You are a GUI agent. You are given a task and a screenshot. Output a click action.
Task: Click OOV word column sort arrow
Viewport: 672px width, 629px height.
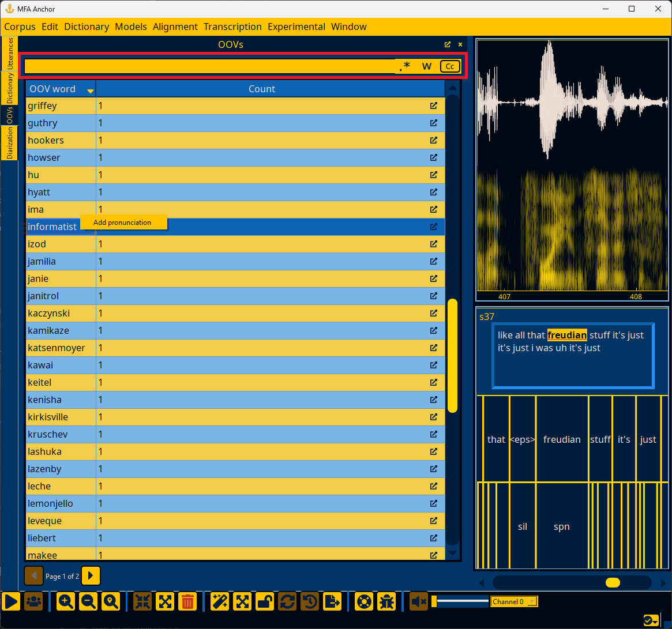tap(91, 91)
